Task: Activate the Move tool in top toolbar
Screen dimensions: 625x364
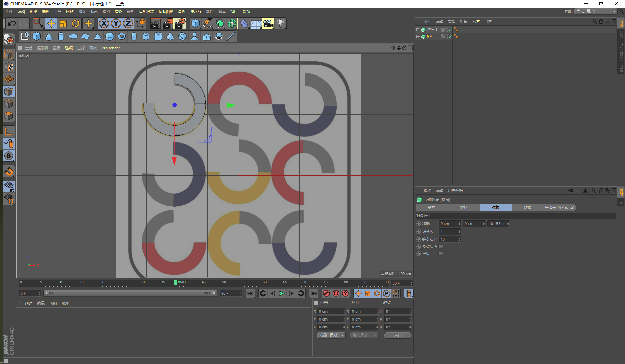Action: coord(51,23)
